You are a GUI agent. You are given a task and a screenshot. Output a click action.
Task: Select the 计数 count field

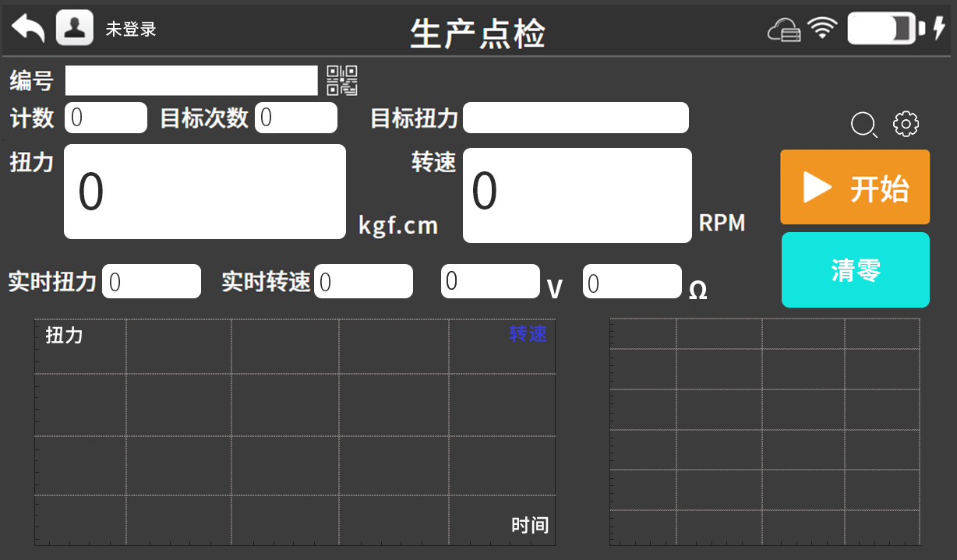[106, 118]
